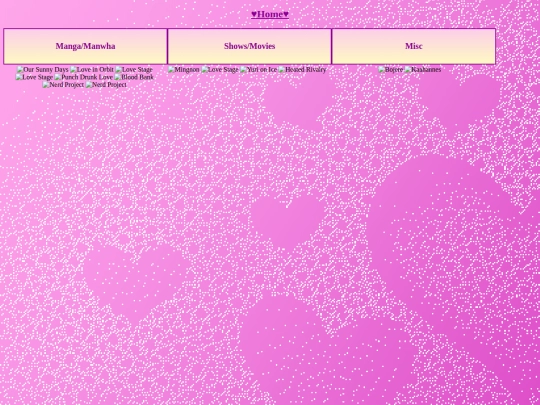Open the Kaahannes image under Misc
Image resolution: width=540 pixels, height=405 pixels.
[x=423, y=70]
